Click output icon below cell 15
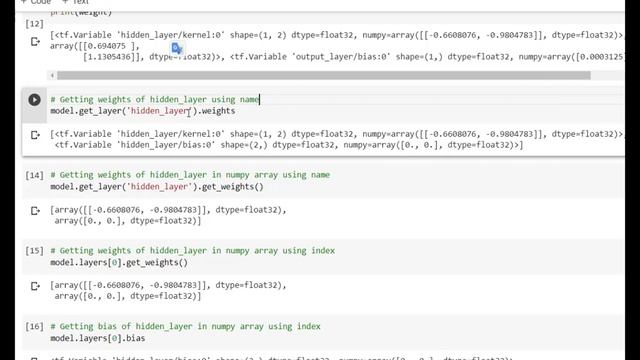 35,286
